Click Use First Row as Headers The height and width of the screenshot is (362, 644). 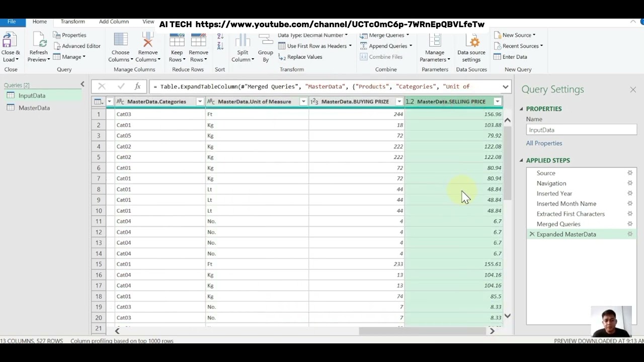(315, 46)
